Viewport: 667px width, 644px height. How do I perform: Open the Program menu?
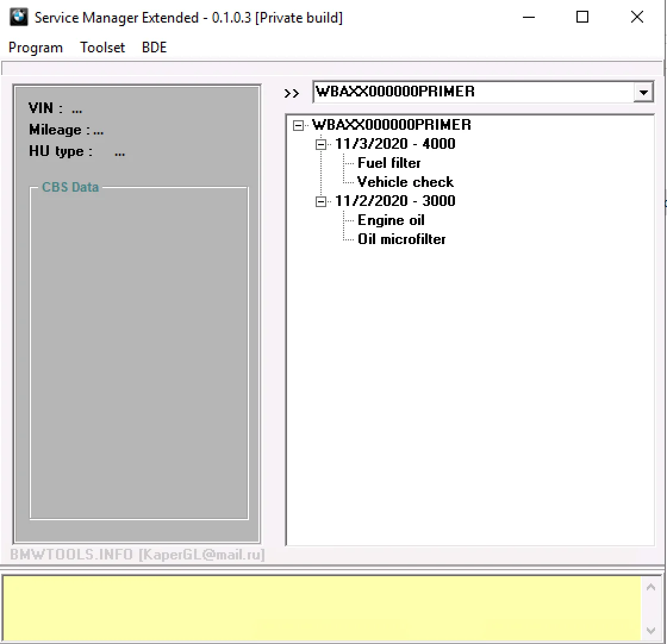click(x=35, y=47)
